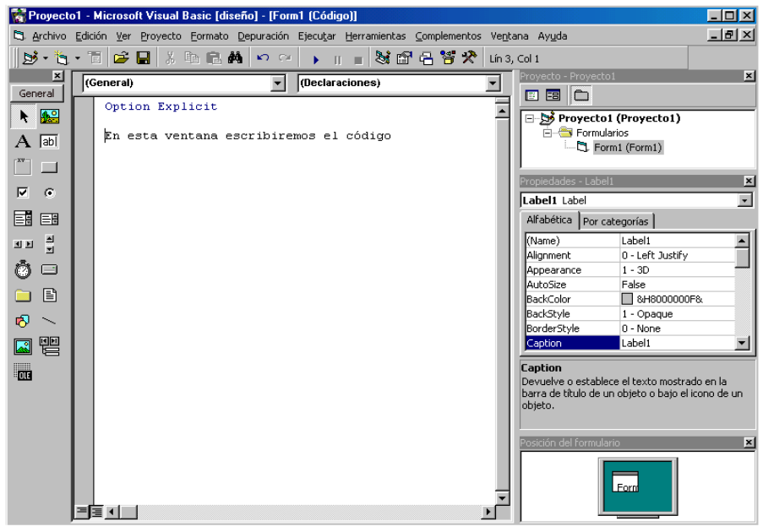763x532 pixels.
Task: Select the horizontal scrollbar control tool
Action: click(23, 244)
